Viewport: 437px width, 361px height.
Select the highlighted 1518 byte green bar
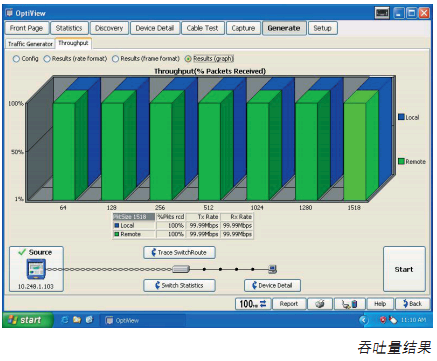coord(355,152)
